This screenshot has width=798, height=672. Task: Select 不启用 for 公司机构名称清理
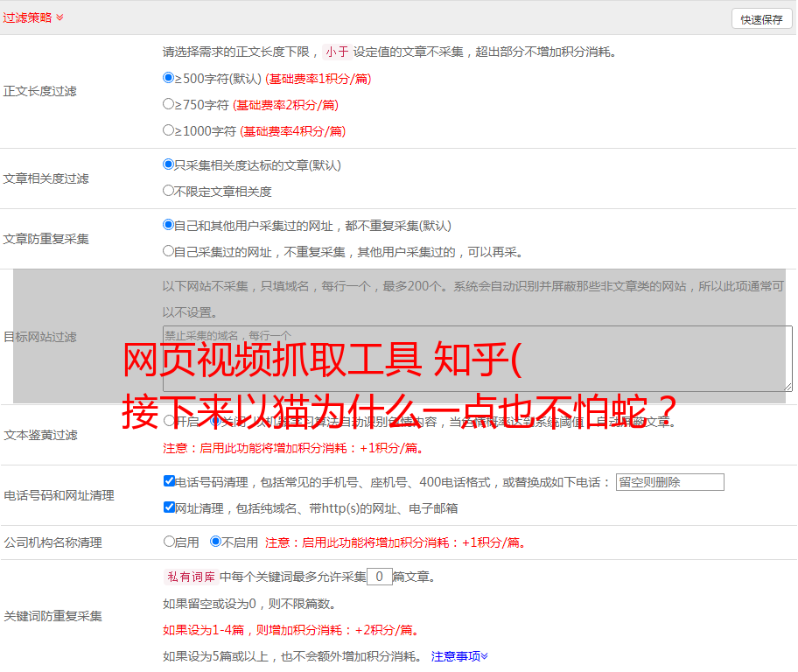pos(216,542)
